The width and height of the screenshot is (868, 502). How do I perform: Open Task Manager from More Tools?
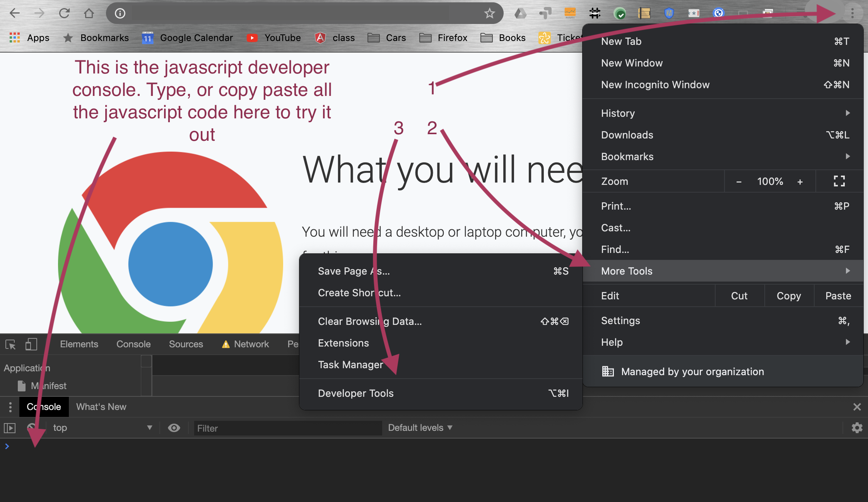pos(441,365)
